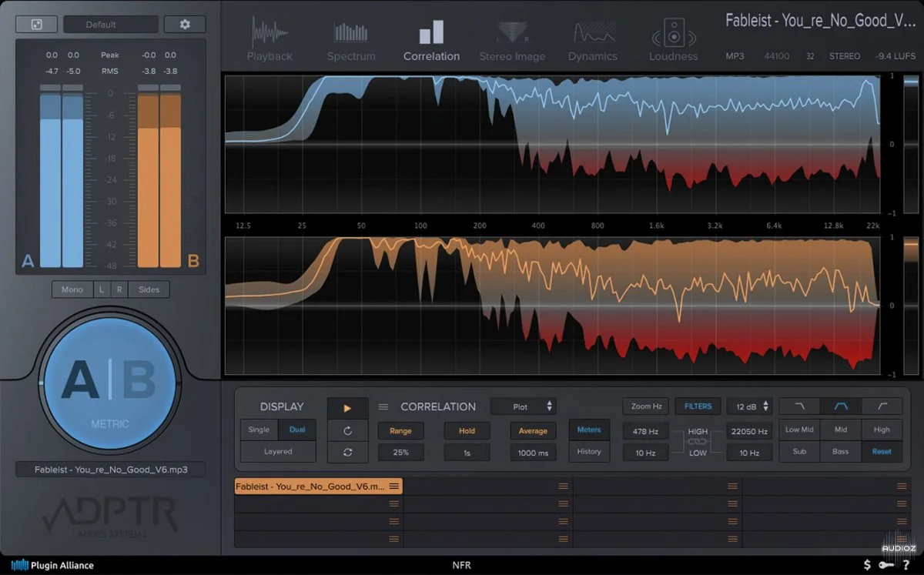Click the circular restart arrow under play
This screenshot has height=575, width=924.
pos(347,431)
